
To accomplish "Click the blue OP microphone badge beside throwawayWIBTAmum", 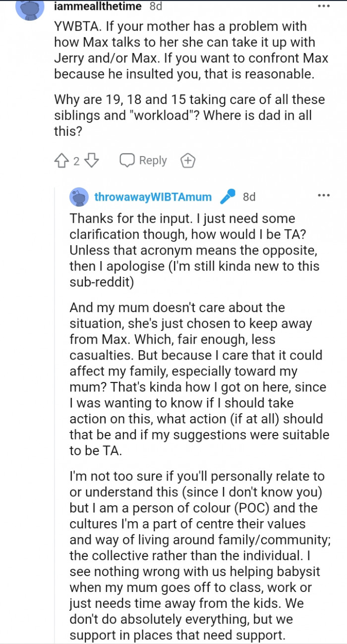I will (227, 196).
